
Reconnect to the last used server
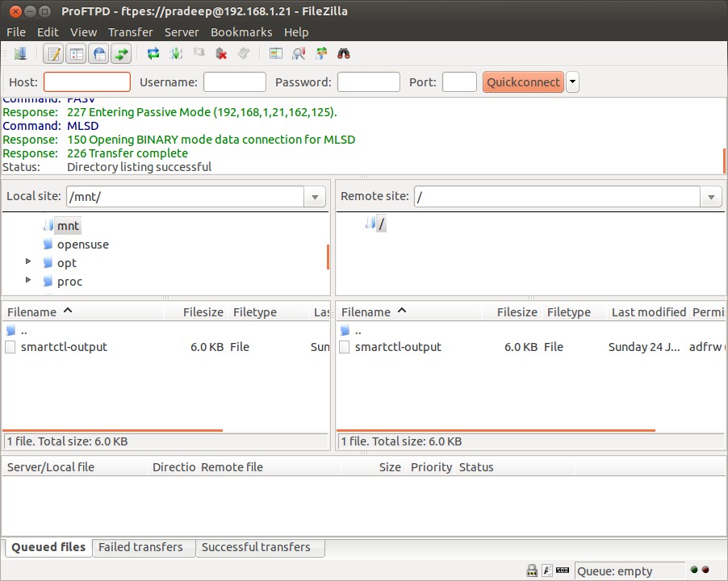click(244, 54)
